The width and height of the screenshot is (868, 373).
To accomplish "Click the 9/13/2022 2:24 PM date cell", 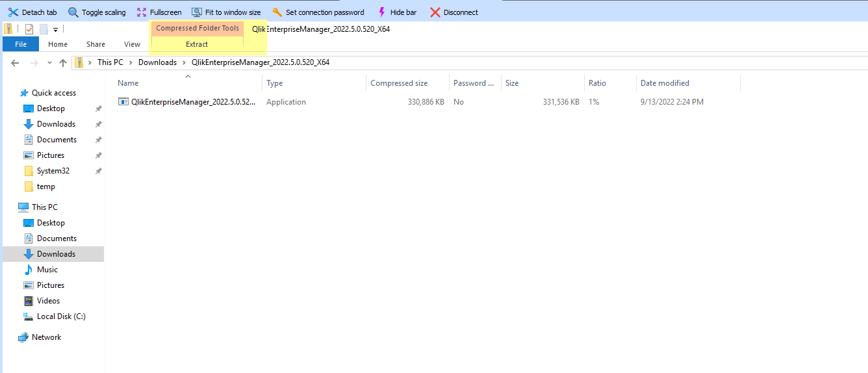I will pos(672,102).
